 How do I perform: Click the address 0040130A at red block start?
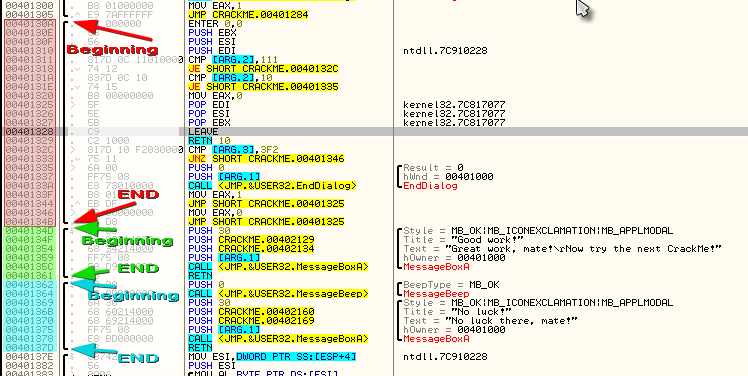(30, 24)
